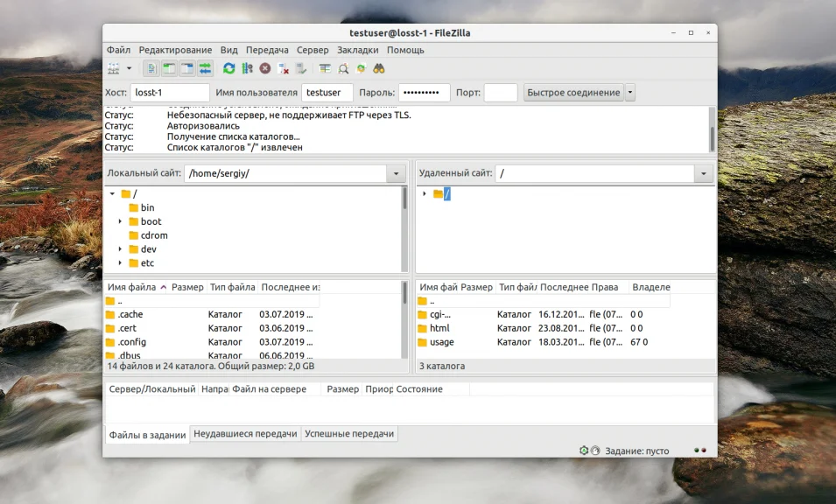Open Quickconnect history dropdown arrow
Image resolution: width=836 pixels, height=504 pixels.
pos(630,93)
